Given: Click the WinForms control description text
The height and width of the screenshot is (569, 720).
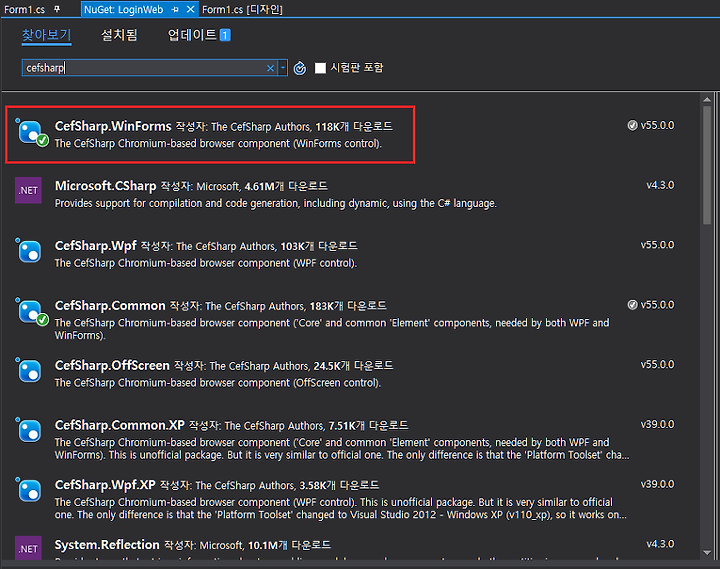Looking at the screenshot, I should click(x=218, y=144).
